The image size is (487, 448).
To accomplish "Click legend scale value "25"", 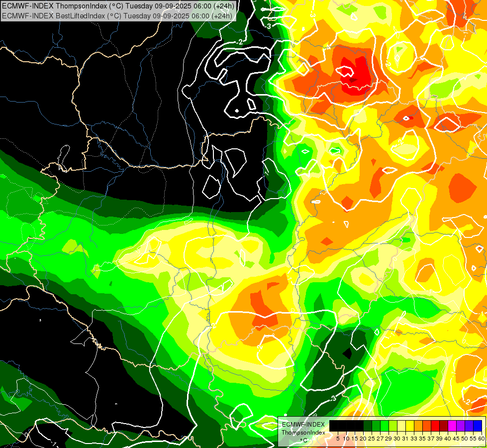I will pyautogui.click(x=372, y=439).
